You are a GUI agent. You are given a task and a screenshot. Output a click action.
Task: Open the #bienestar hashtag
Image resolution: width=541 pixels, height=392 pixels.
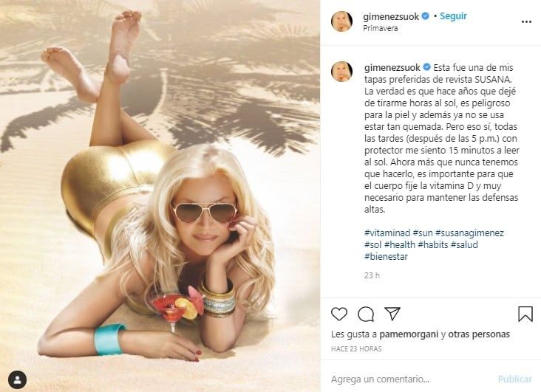click(386, 256)
